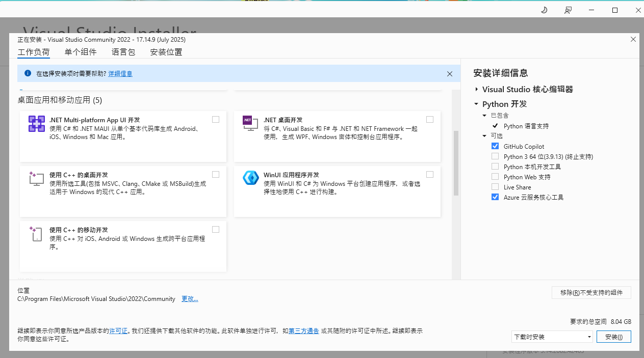Click the WinUI 应用程序开发 workload icon

pos(250,178)
